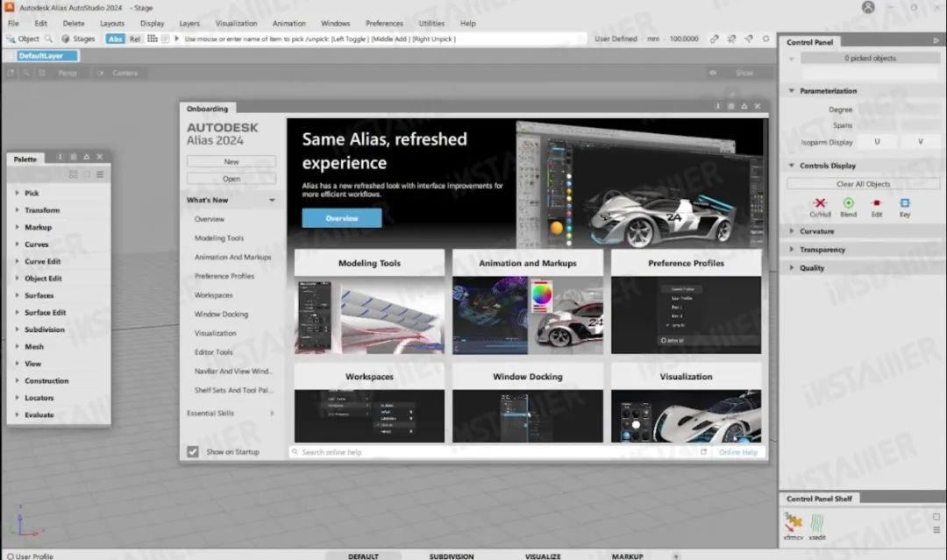The width and height of the screenshot is (947, 560).
Task: Click the gear icon in top toolbar
Action: coord(765,39)
